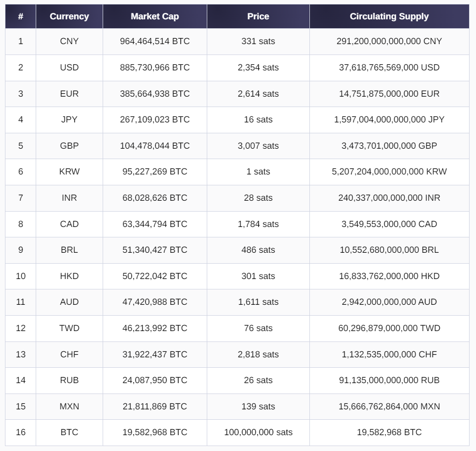Select the Circulating Supply column header
Image resolution: width=476 pixels, height=451 pixels.
click(x=389, y=16)
